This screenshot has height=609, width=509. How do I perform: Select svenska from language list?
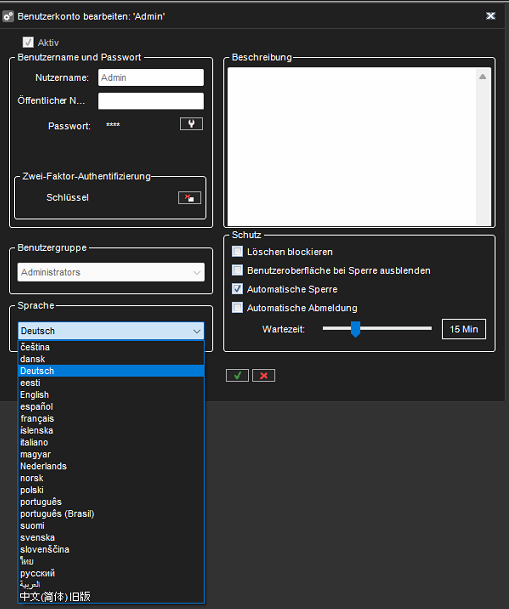tap(111, 538)
